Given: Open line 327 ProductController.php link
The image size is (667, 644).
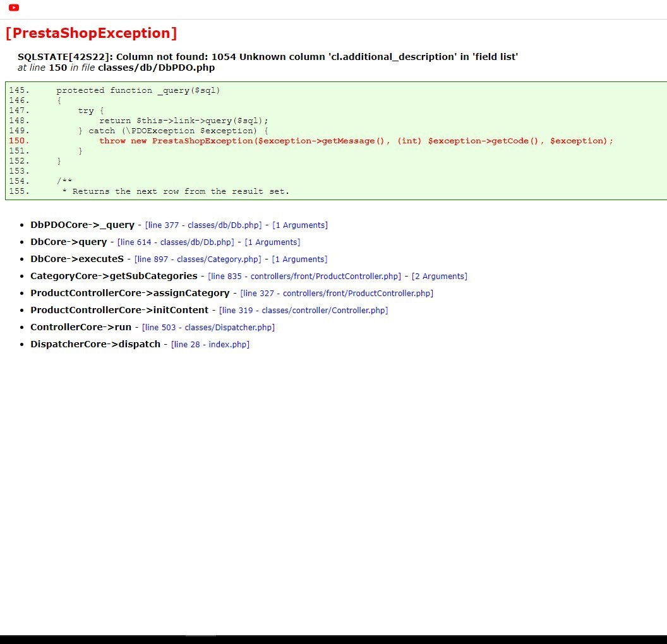Looking at the screenshot, I should (337, 293).
